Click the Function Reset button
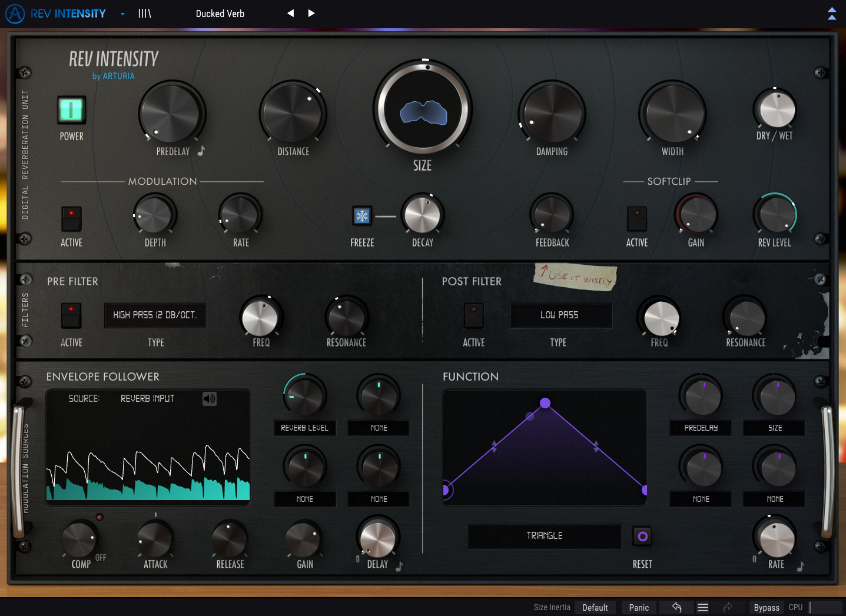This screenshot has width=846, height=616. [642, 536]
